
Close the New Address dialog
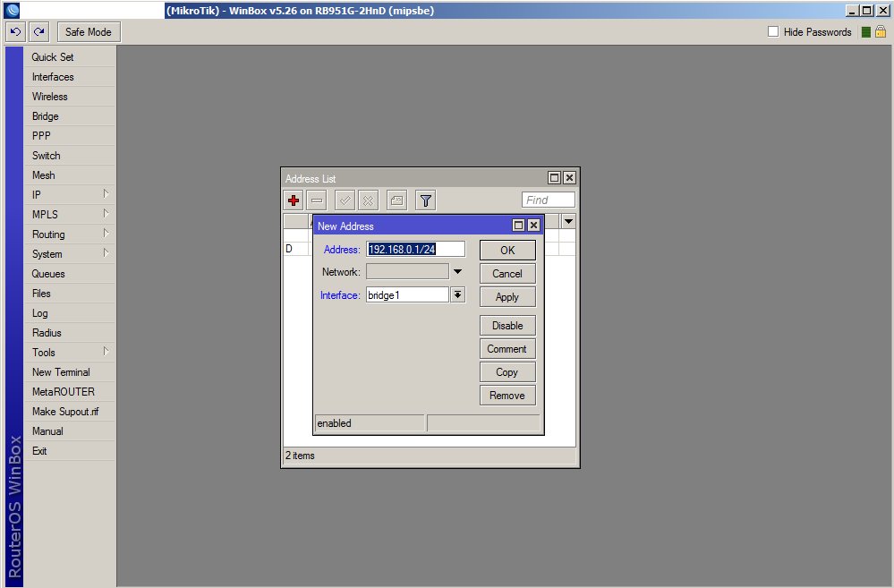[x=533, y=226]
